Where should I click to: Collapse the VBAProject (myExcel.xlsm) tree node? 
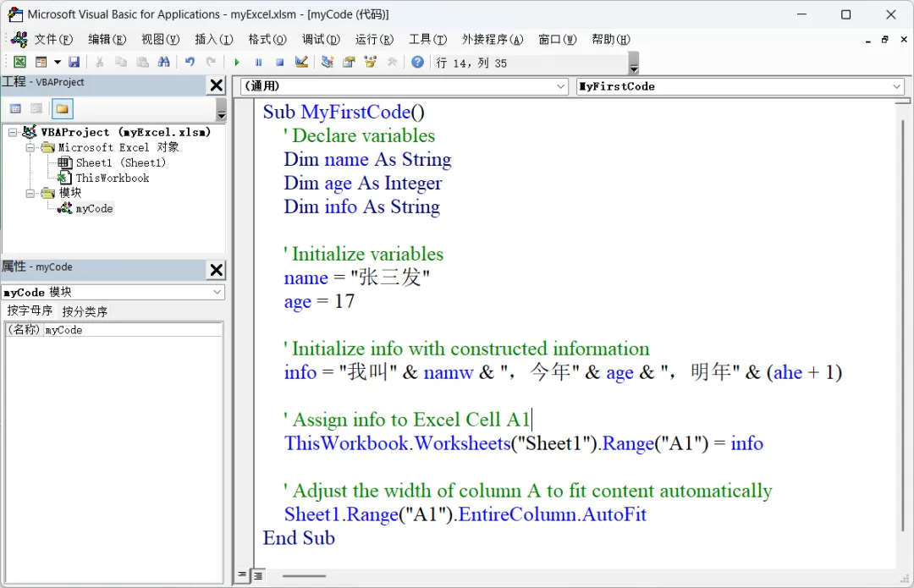(13, 133)
